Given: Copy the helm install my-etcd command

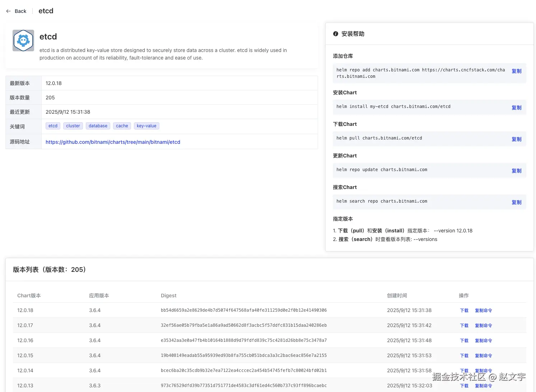Looking at the screenshot, I should click(516, 108).
